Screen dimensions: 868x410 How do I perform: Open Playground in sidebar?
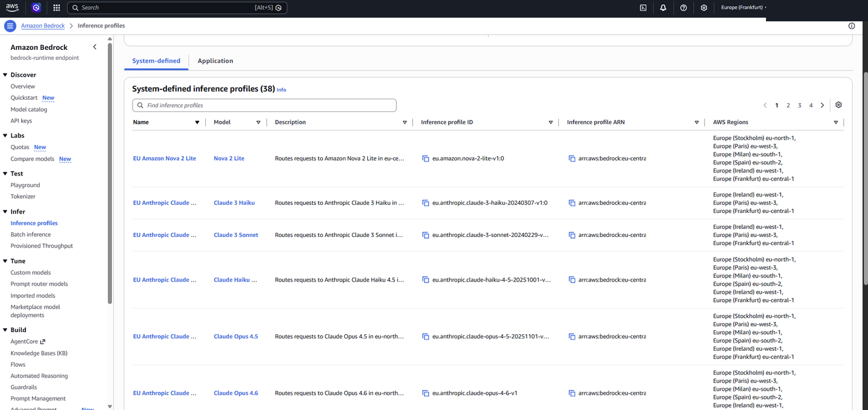coord(25,185)
